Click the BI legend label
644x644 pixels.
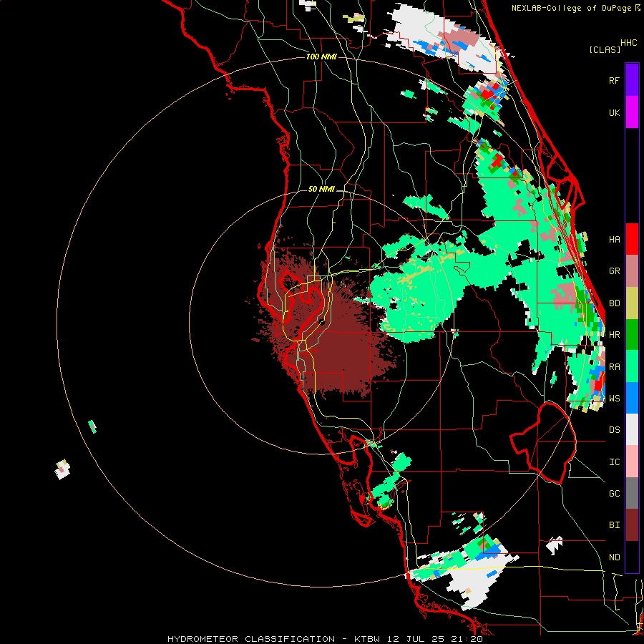(x=614, y=525)
